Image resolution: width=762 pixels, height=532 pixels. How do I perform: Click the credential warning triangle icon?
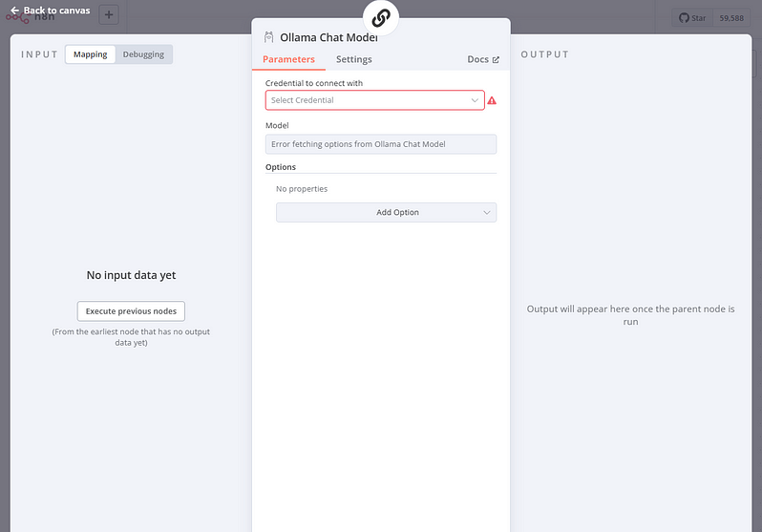pos(492,100)
